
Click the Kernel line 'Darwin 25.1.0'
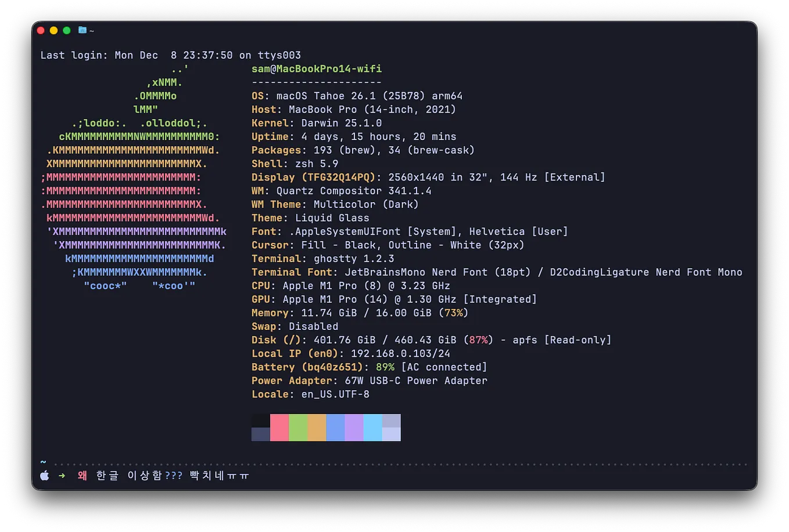317,123
